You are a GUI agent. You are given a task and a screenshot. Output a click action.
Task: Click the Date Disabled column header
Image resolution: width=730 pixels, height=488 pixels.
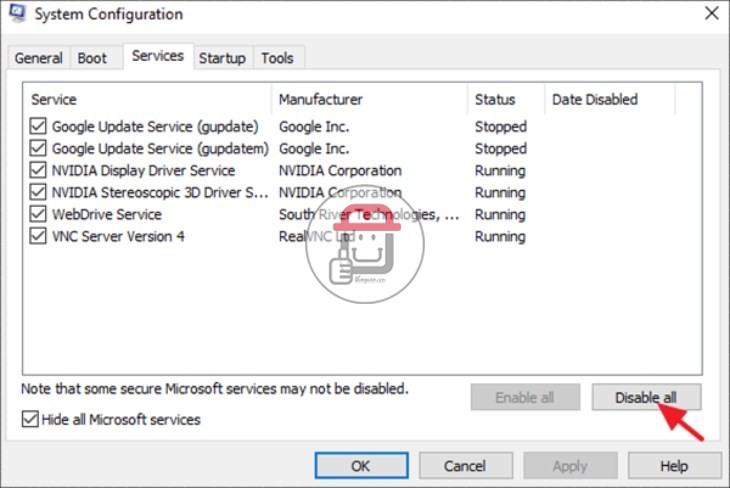pyautogui.click(x=609, y=99)
